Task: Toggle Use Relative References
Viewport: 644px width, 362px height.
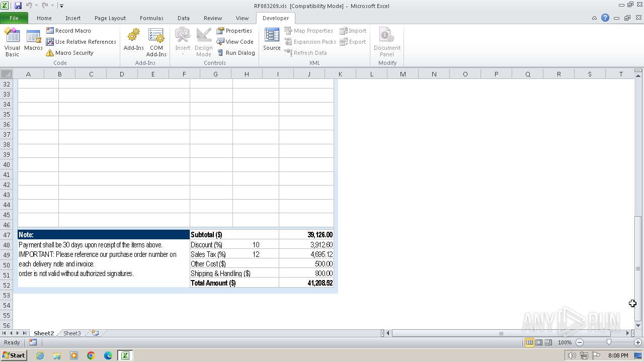Action: tap(81, 42)
